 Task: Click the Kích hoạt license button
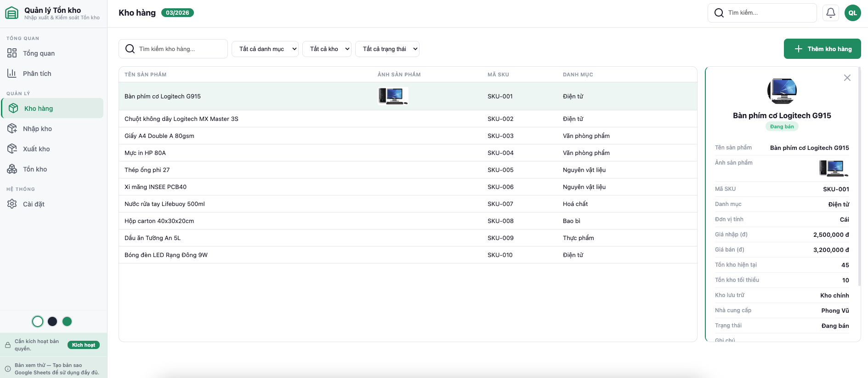(84, 345)
